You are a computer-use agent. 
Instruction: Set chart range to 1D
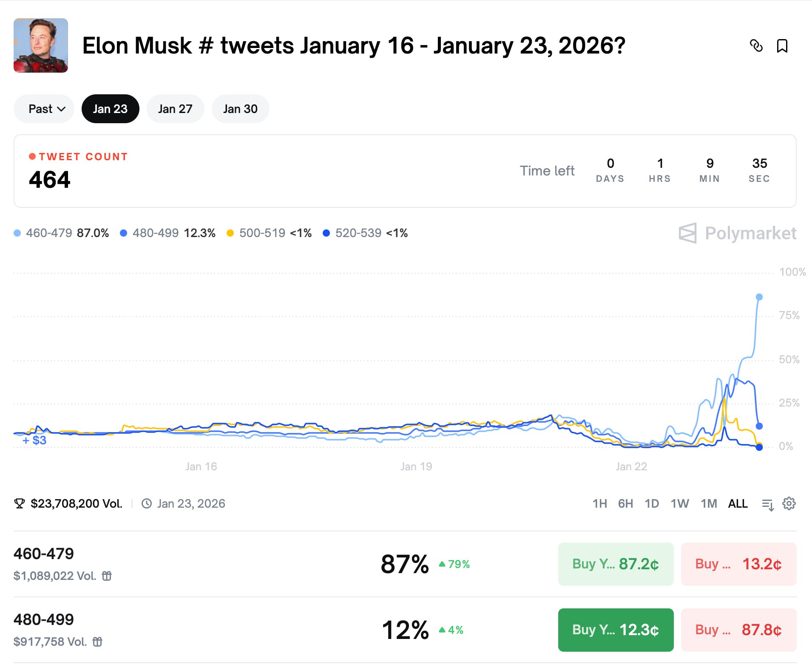[652, 503]
